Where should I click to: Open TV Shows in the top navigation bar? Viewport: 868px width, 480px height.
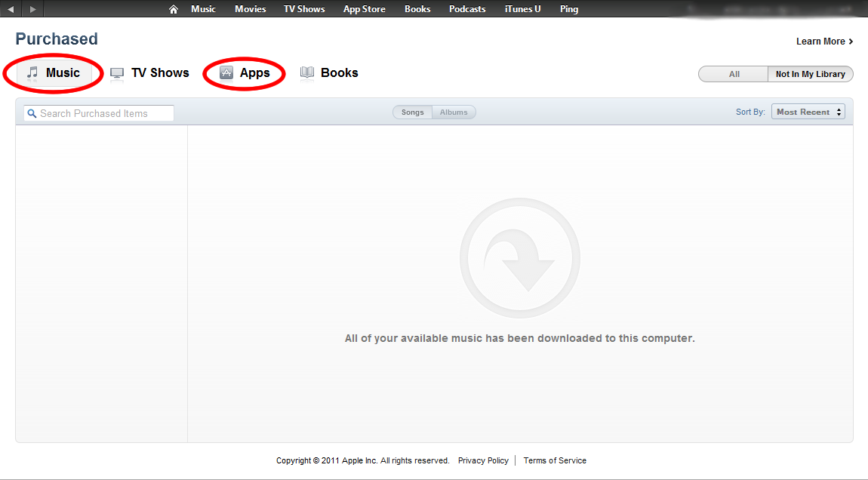[x=304, y=9]
